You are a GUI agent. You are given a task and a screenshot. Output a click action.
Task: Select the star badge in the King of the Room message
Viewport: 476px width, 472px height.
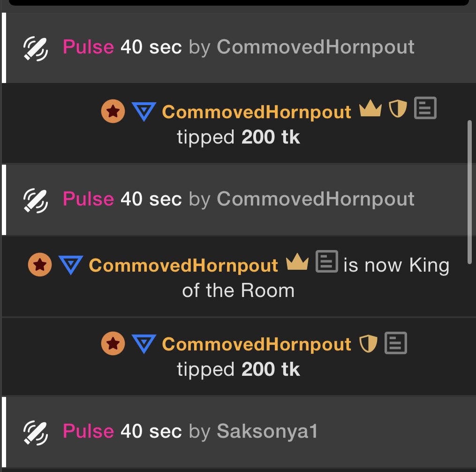click(40, 265)
